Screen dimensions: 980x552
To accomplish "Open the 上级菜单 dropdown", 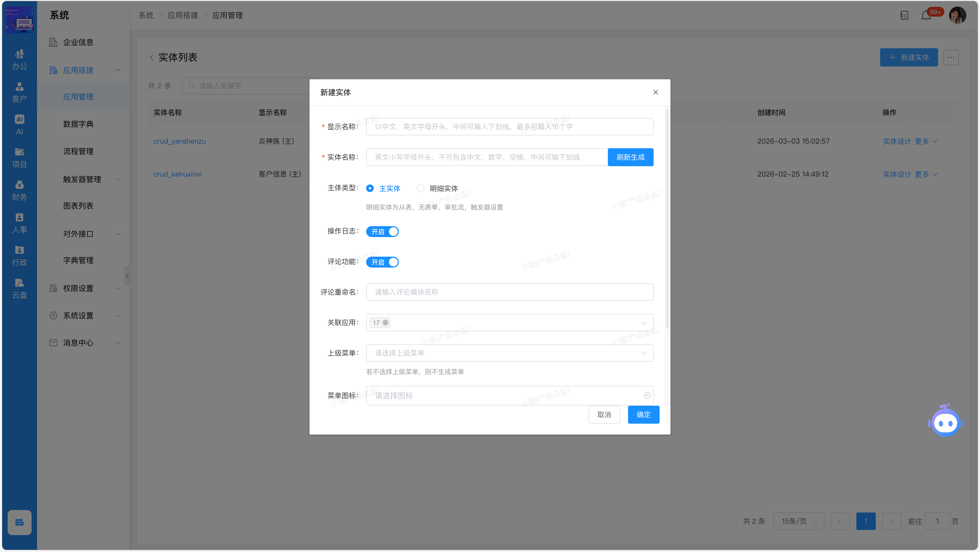I will point(509,353).
